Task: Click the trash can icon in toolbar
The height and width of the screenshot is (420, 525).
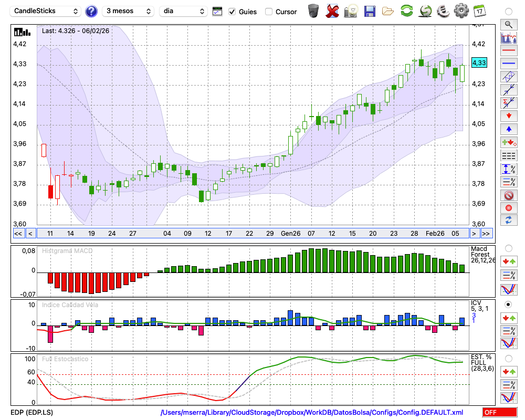Action: point(313,11)
